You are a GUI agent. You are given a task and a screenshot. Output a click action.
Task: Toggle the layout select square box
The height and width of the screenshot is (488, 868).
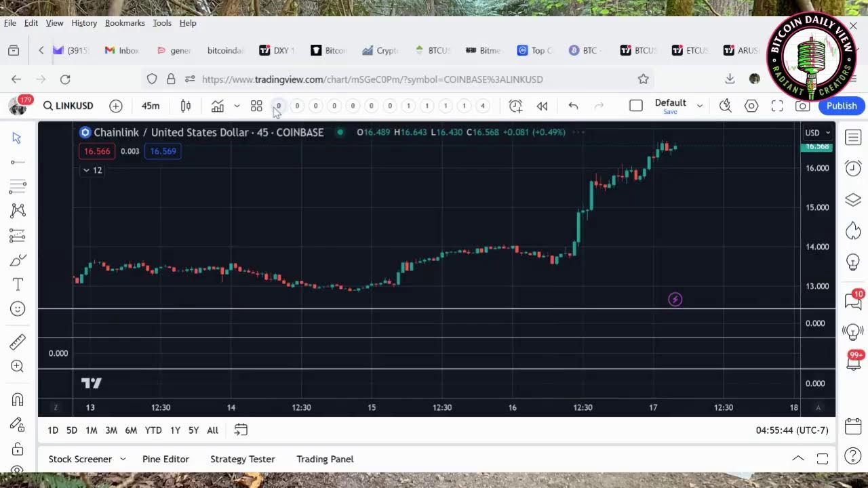635,106
